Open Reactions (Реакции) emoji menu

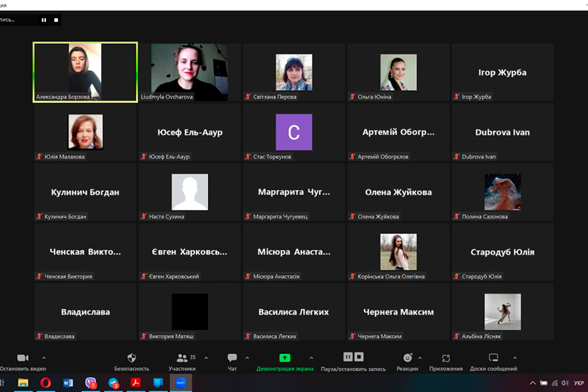(408, 358)
